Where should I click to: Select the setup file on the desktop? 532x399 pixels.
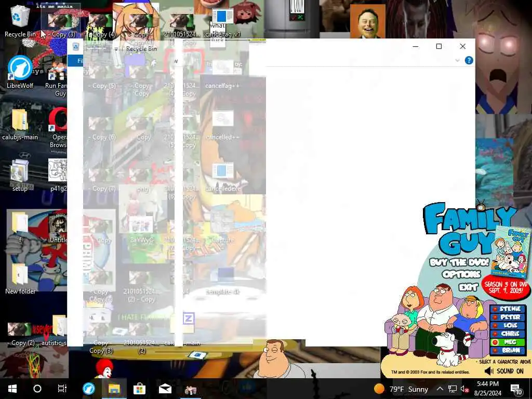tap(20, 176)
